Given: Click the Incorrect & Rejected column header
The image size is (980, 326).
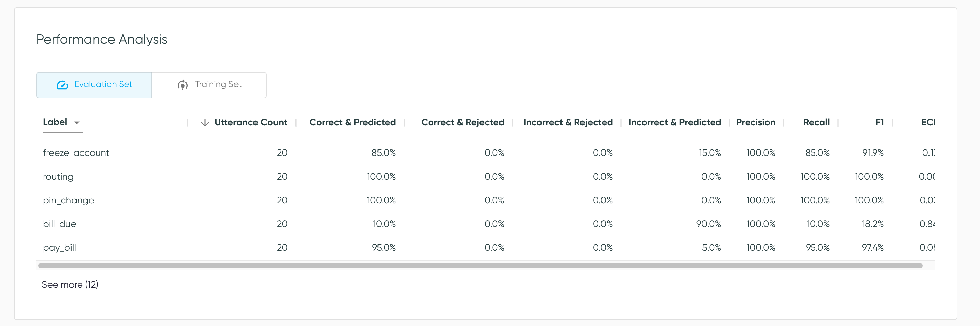Looking at the screenshot, I should coord(567,122).
